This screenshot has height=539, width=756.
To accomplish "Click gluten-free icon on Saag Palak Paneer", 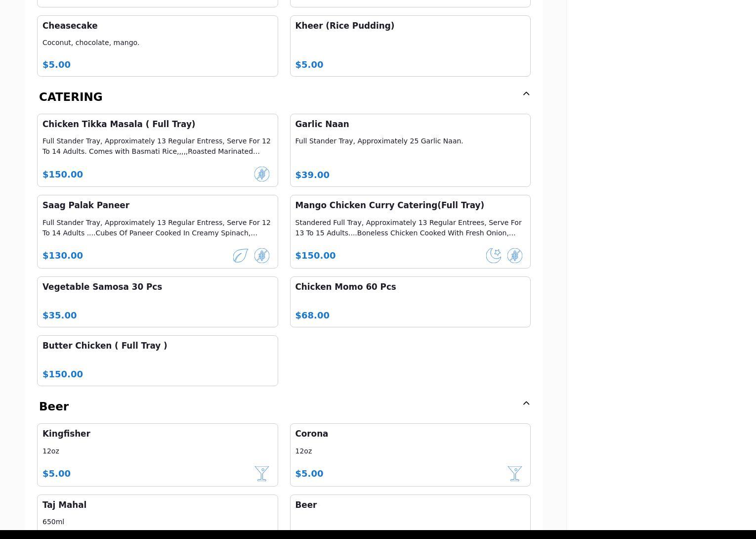I will coord(261,256).
